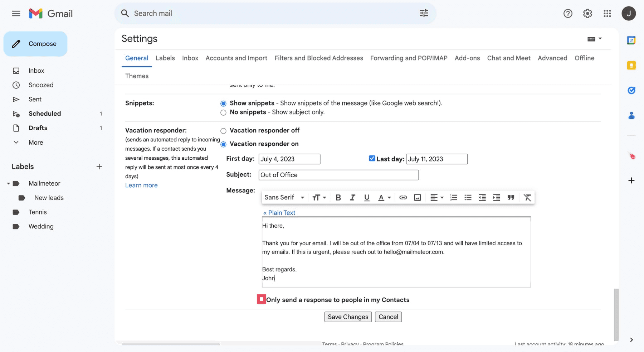
Task: Collapse the Mailmeteor label tree
Action: click(8, 183)
